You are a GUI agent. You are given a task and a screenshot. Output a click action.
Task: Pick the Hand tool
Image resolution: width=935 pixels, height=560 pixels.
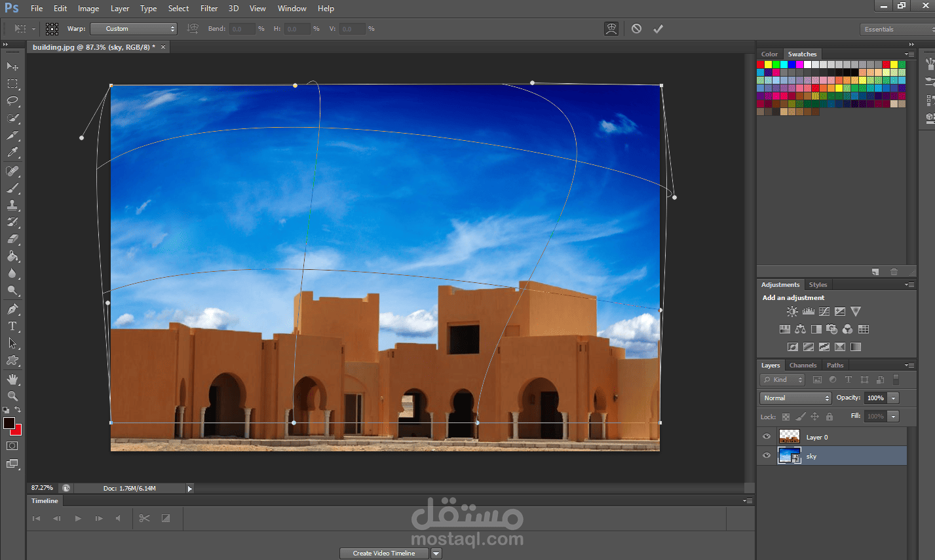tap(12, 379)
